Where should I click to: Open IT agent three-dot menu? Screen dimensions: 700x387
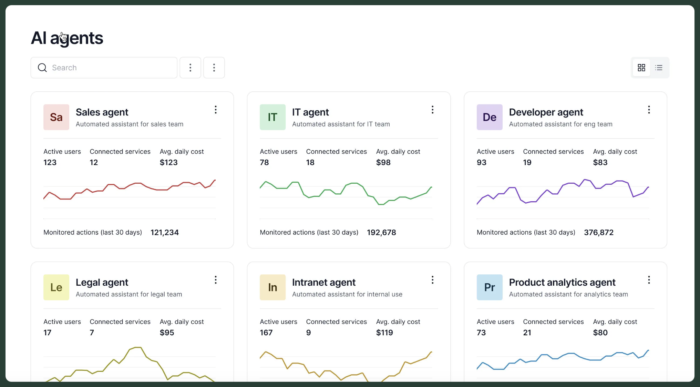tap(432, 110)
